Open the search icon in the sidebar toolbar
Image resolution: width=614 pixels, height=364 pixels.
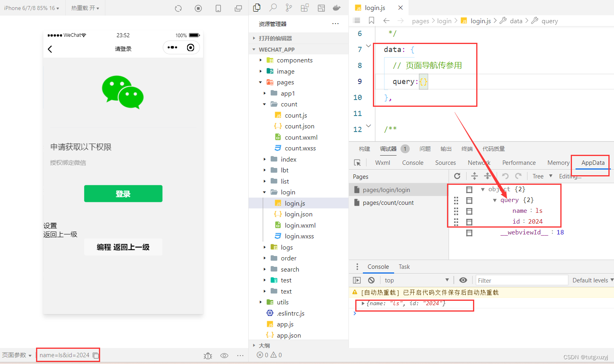273,8
